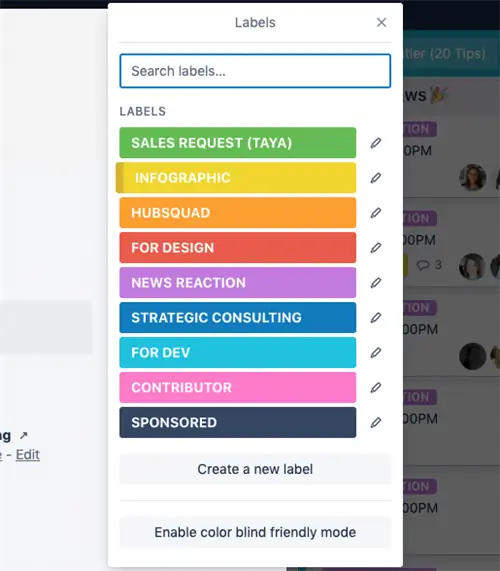The image size is (500, 571).
Task: Create a new label
Action: [255, 469]
